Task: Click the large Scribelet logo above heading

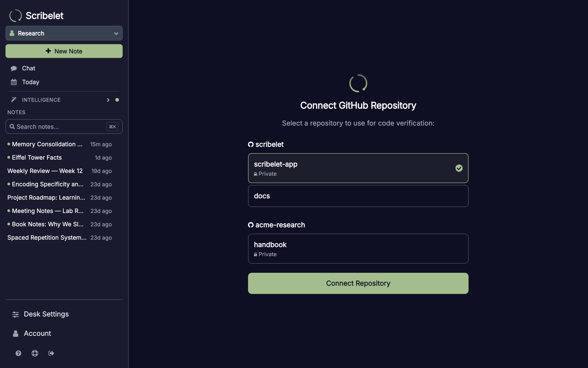Action: pyautogui.click(x=358, y=83)
